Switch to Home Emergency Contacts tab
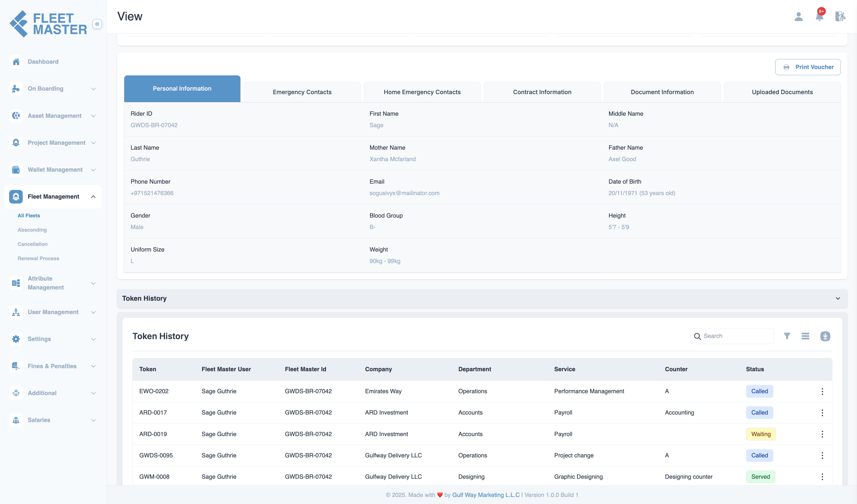The image size is (857, 504). pyautogui.click(x=422, y=92)
